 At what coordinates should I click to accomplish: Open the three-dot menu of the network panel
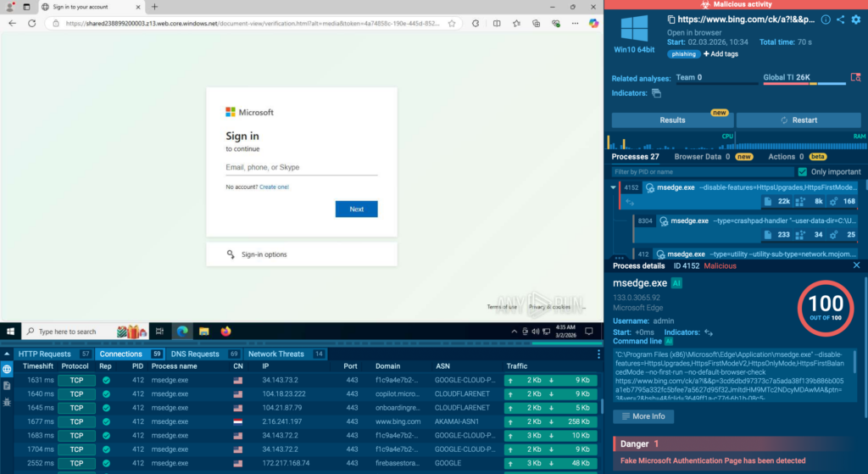click(x=598, y=354)
